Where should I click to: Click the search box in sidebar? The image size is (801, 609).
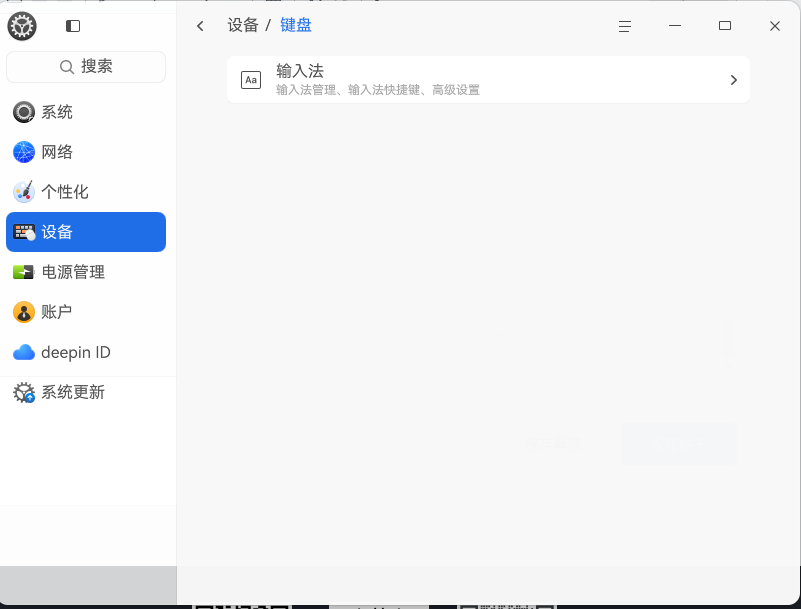point(86,66)
